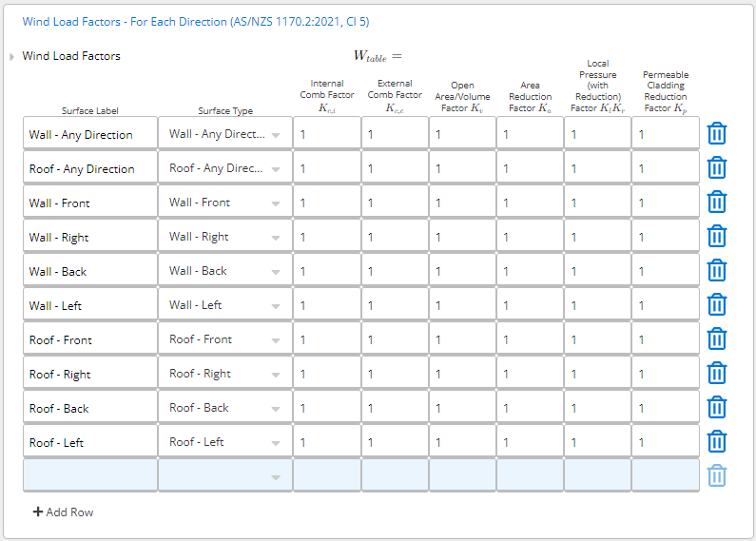Edit Internal Comb Factor for Wall - Any Direction
Image resolution: width=756 pixels, height=541 pixels.
pos(327,132)
